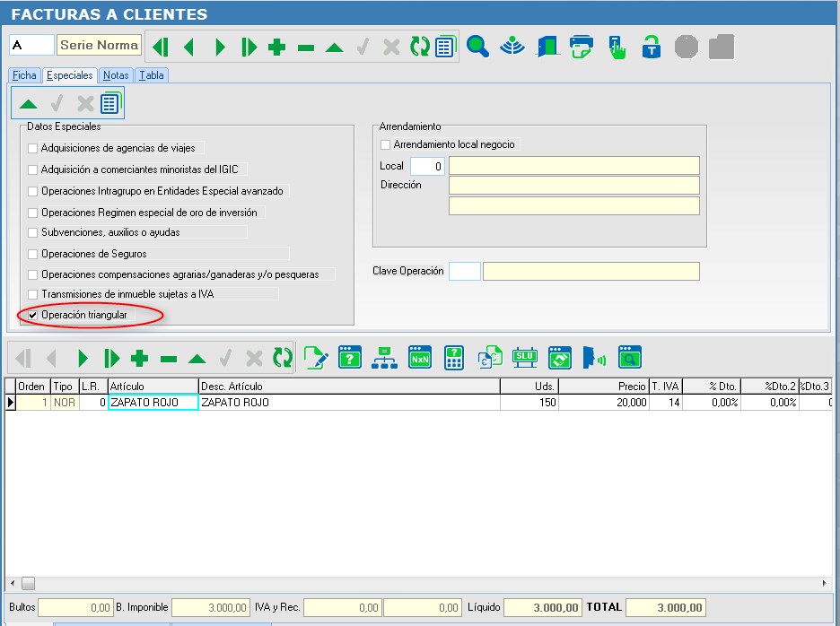Delete invoice with header minus icon
The height and width of the screenshot is (626, 840).
coord(306,48)
